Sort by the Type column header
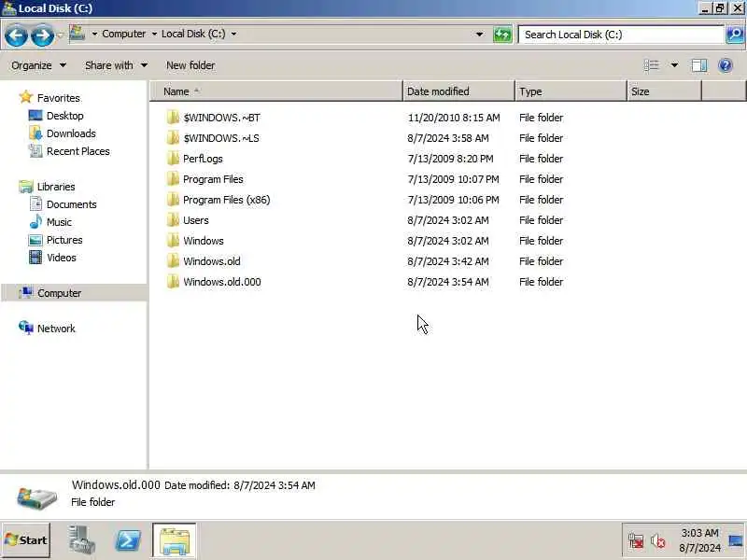The height and width of the screenshot is (560, 747). tap(571, 91)
